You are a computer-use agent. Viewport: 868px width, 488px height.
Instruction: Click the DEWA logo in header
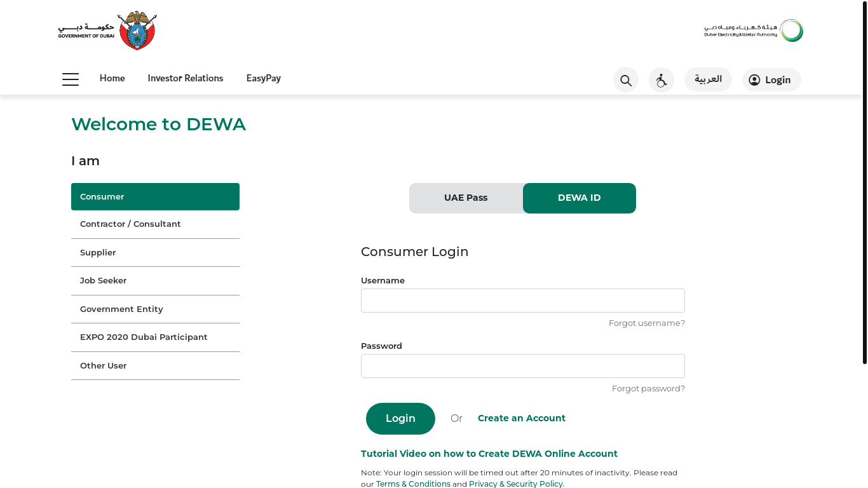754,30
